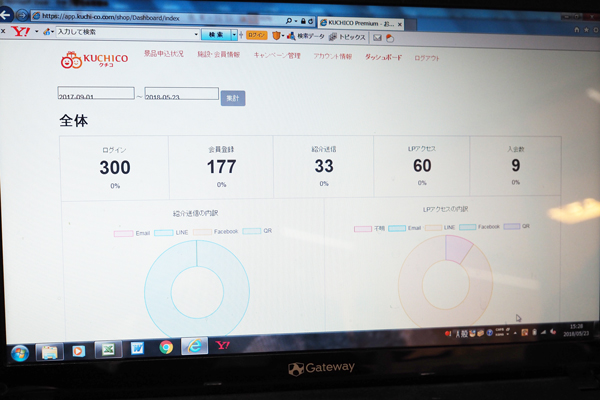600x400 pixels.
Task: Click the end date field 2018-05-23
Action: (x=181, y=94)
